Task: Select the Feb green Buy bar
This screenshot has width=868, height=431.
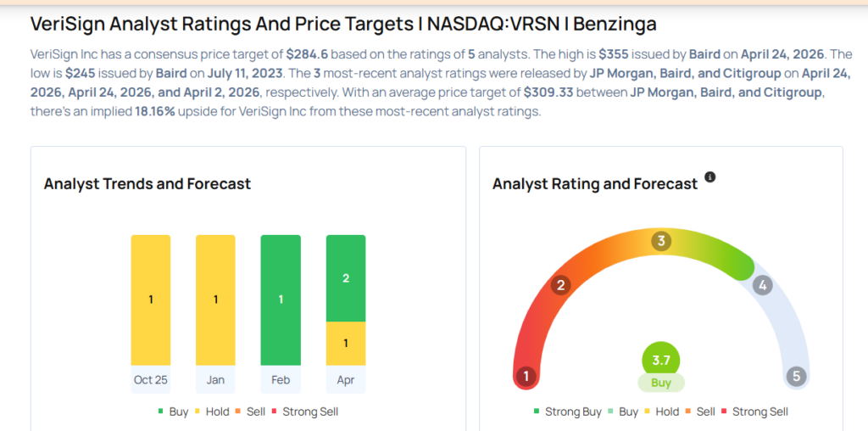Action: (281, 299)
